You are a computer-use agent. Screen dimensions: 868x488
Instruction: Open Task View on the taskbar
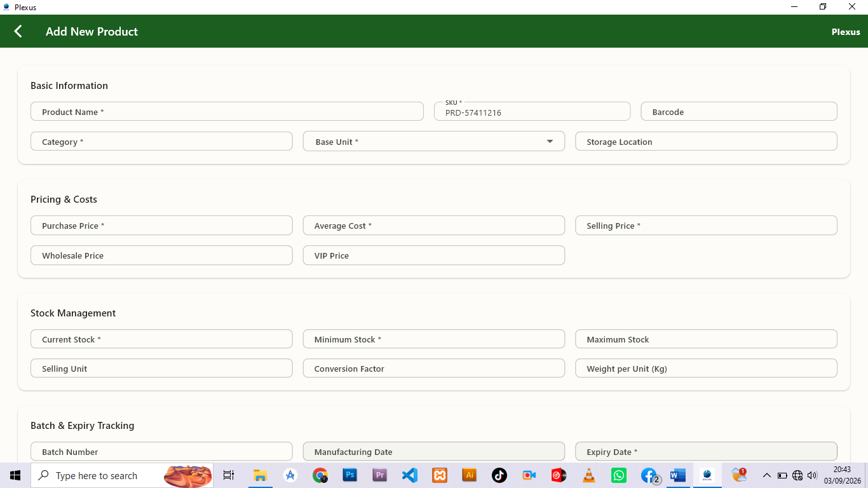pos(229,475)
